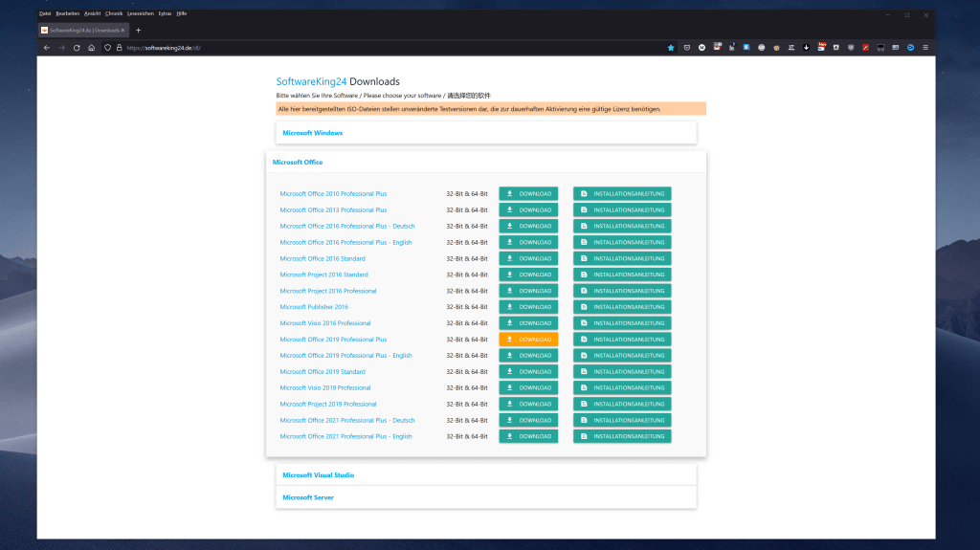Open Installationsanleitung for Office 2010 Professional Plus
This screenshot has width=980, height=550.
[622, 194]
